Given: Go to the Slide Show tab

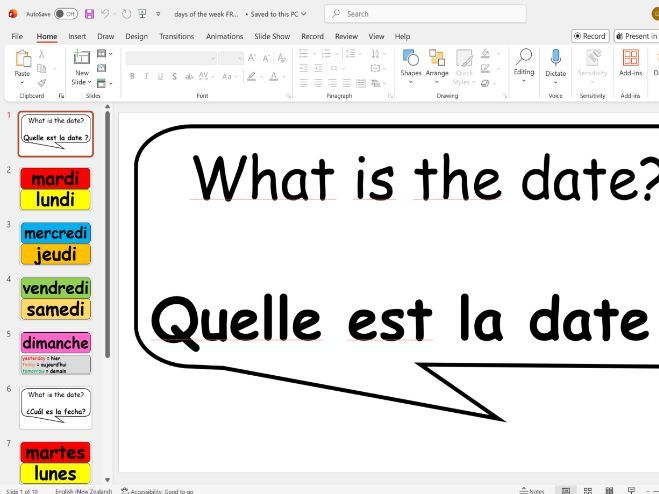Looking at the screenshot, I should tap(272, 36).
